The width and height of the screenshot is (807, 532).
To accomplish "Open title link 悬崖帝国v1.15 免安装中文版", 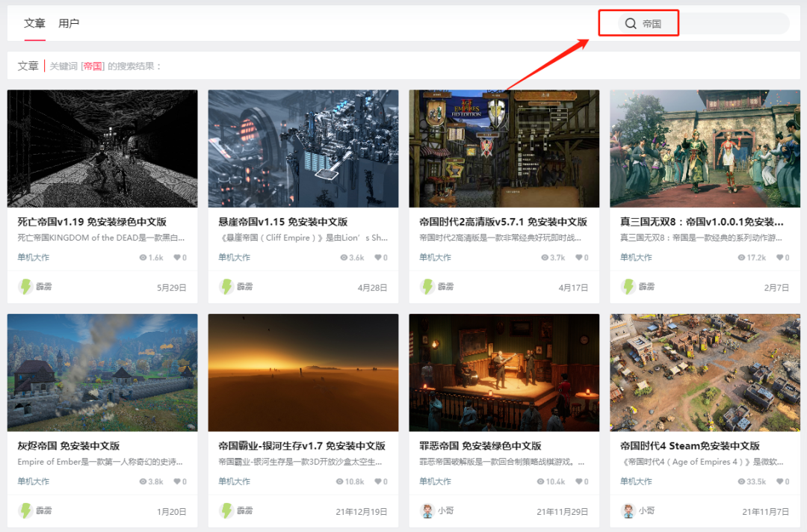I will 283,222.
